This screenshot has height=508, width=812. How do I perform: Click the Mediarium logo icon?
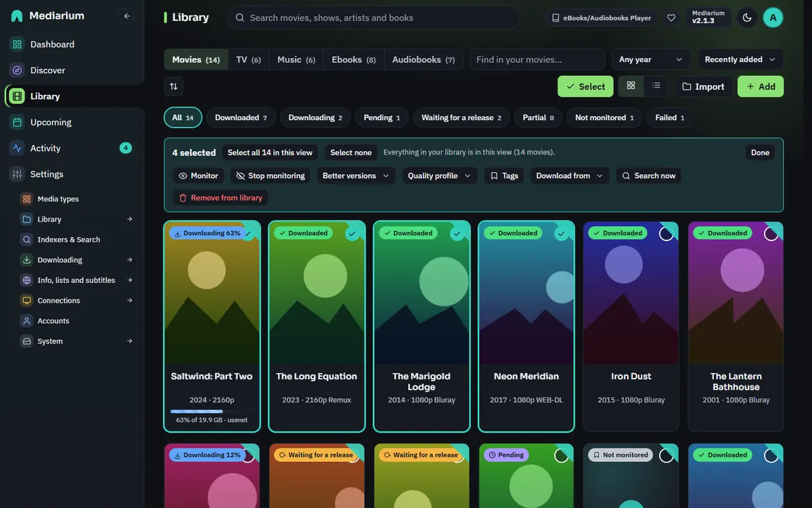click(17, 16)
